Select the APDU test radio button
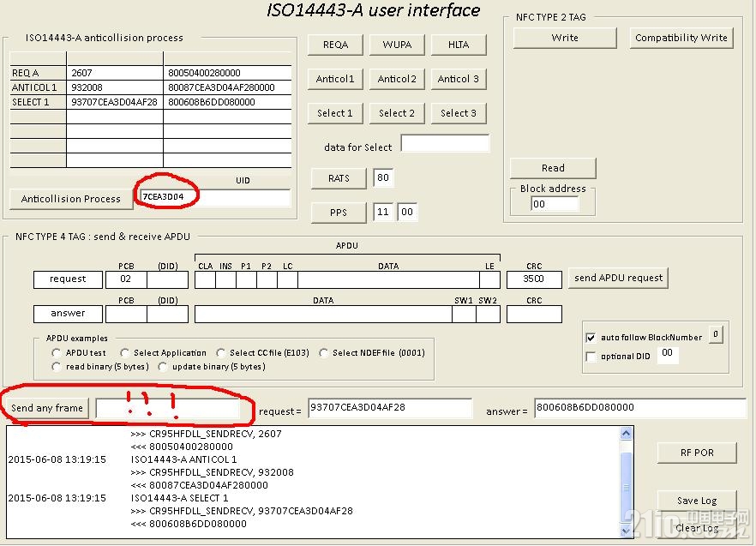Screen dimensions: 756x546 pos(57,353)
